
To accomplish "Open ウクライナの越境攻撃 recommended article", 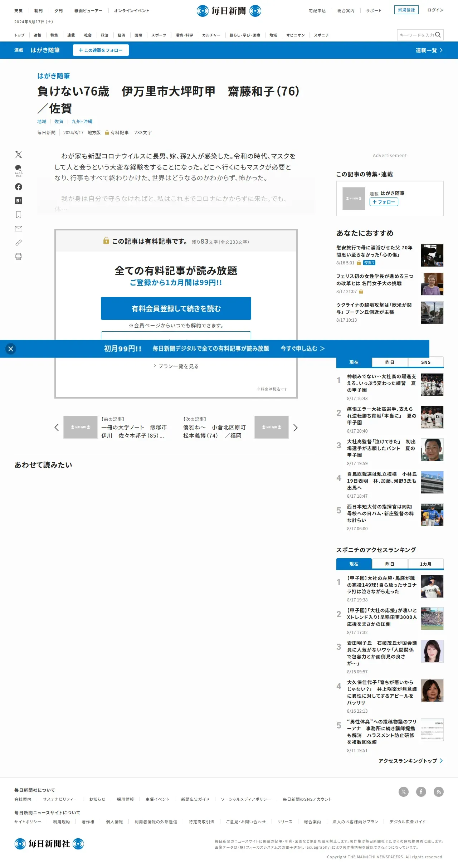I will coord(374,308).
